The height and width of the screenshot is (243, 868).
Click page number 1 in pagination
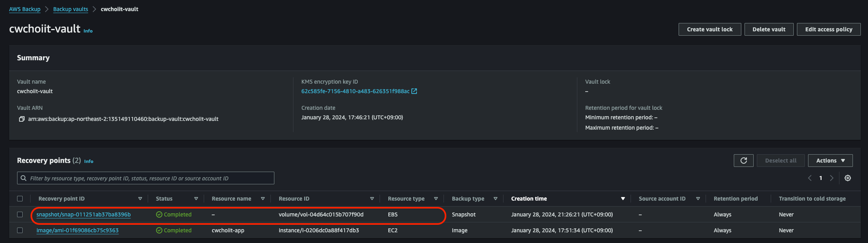pyautogui.click(x=821, y=178)
